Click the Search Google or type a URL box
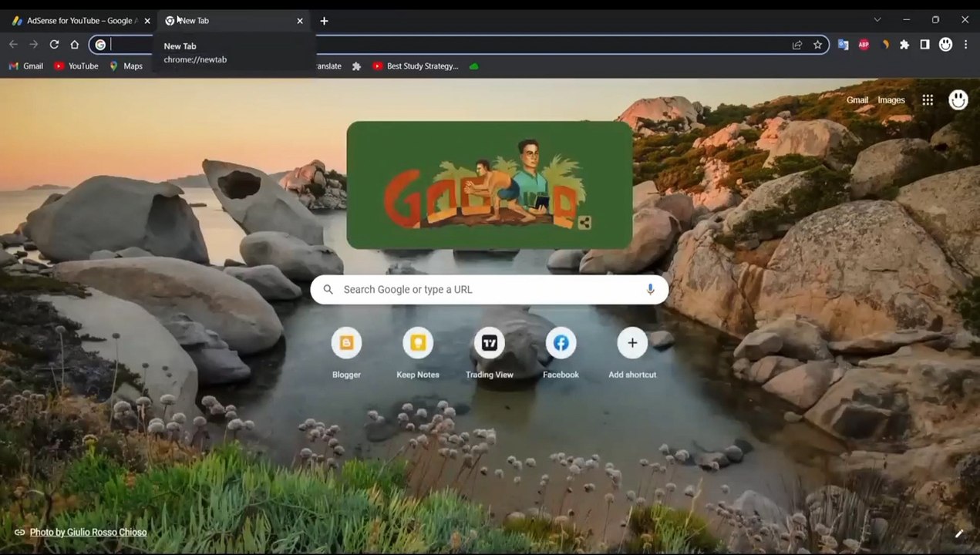980x555 pixels. click(x=489, y=289)
